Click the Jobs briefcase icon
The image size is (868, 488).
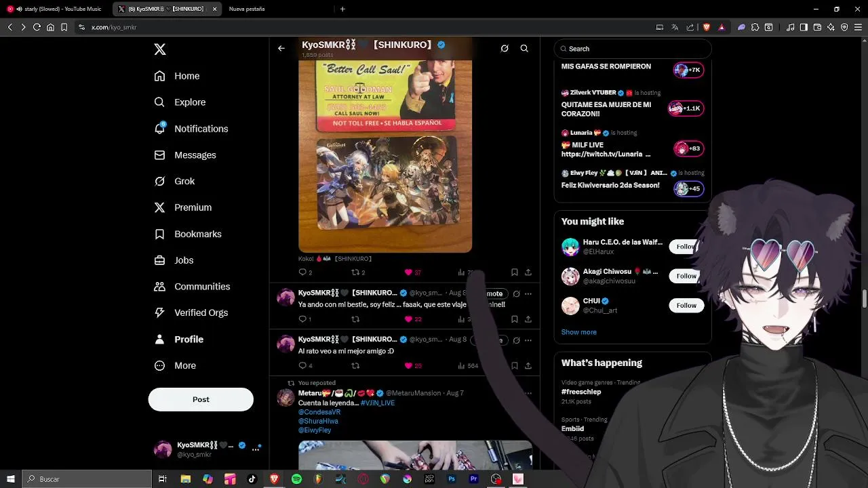pyautogui.click(x=159, y=260)
